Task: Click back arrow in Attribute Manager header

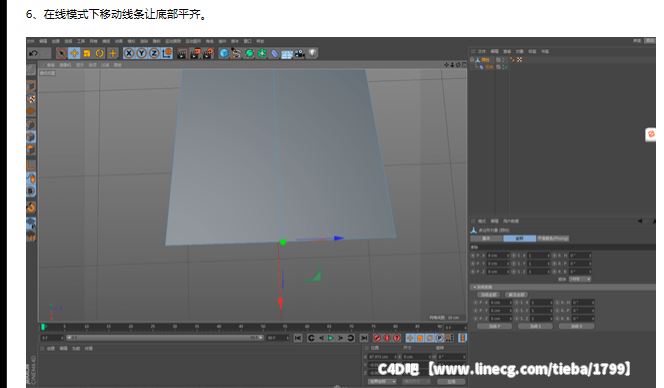Action: tap(640, 221)
